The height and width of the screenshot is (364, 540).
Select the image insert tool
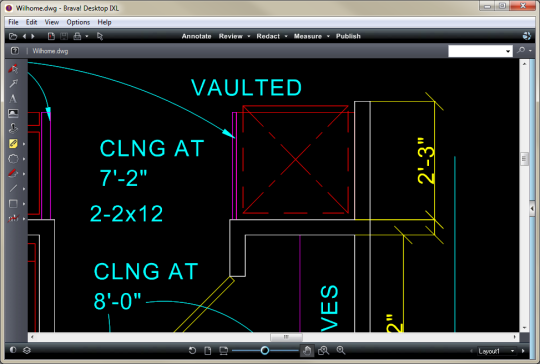pos(13,113)
